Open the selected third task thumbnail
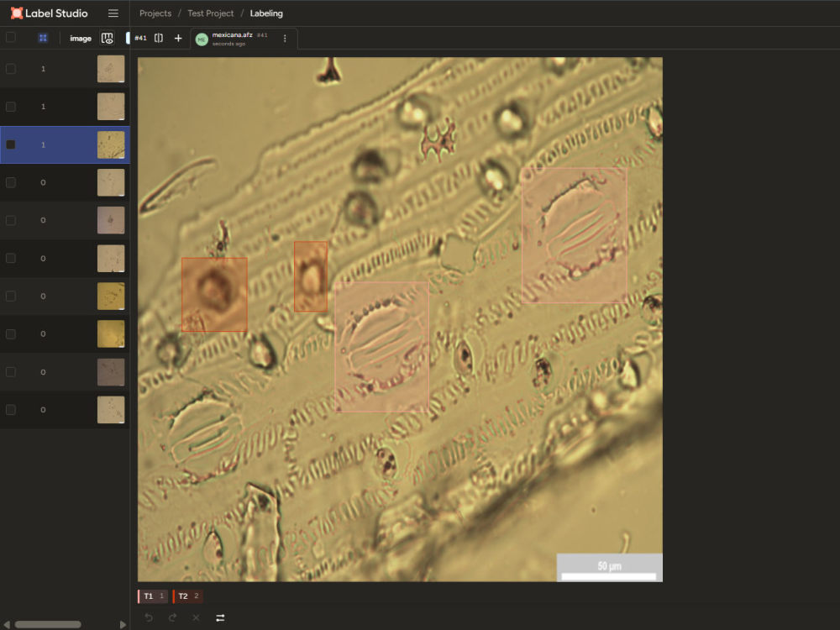Screen dimensions: 840x630 (111, 144)
